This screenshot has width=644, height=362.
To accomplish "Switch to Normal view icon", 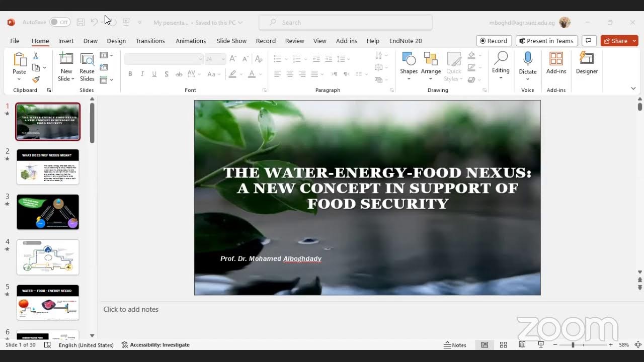I will pos(485,345).
